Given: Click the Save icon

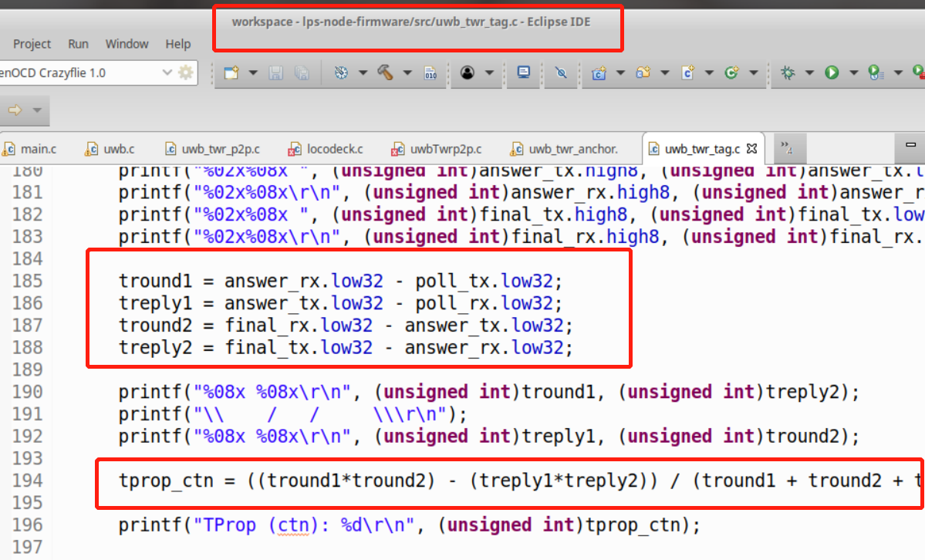Looking at the screenshot, I should [x=275, y=73].
